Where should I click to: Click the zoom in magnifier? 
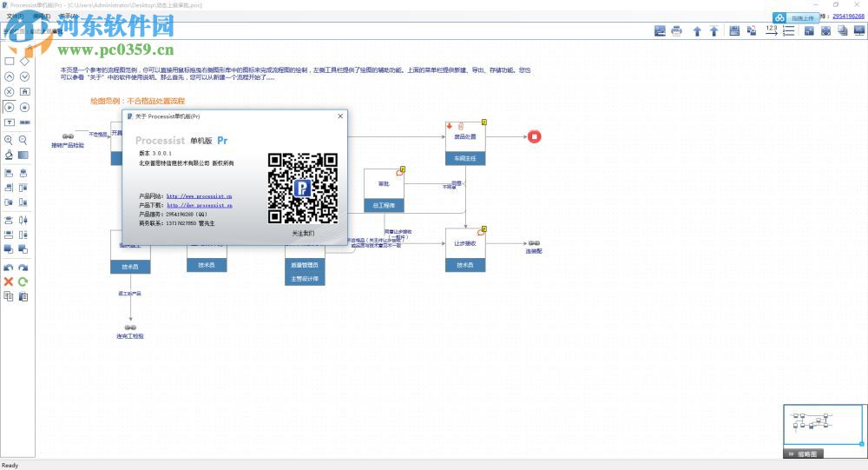tap(9, 140)
